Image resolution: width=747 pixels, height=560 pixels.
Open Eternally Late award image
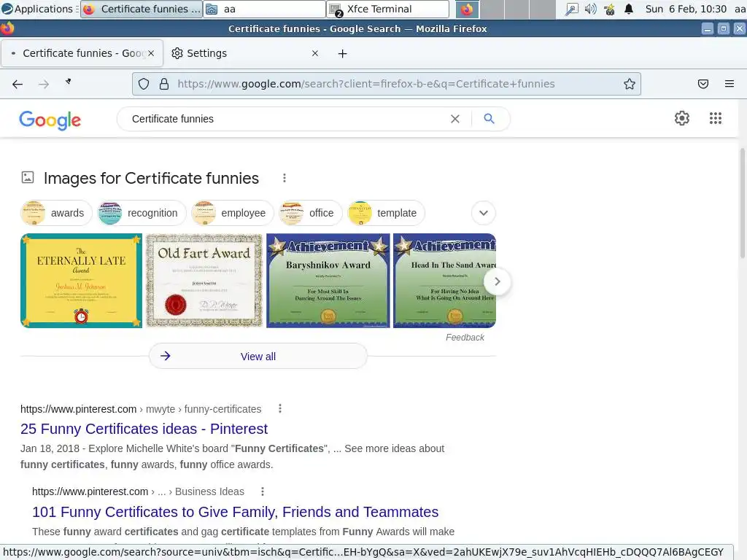[81, 281]
